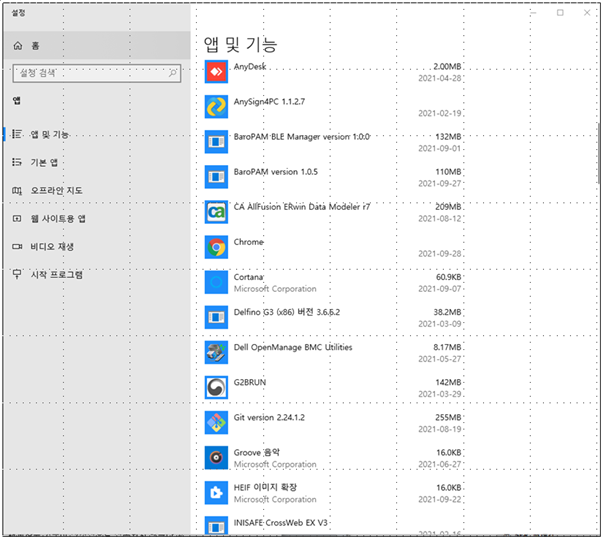Image resolution: width=603 pixels, height=540 pixels.
Task: Click the CA AllFusion ERwin icon
Action: tap(216, 212)
